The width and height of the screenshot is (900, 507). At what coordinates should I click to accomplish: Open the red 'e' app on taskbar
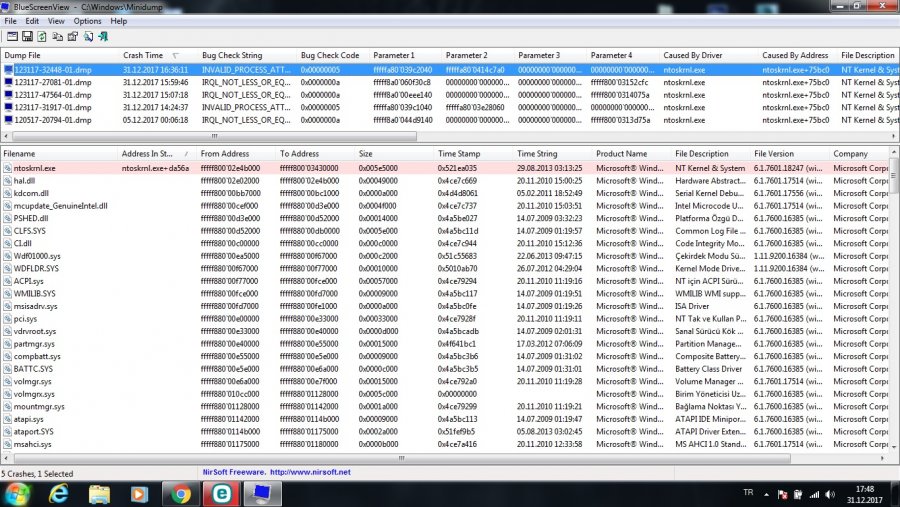click(x=222, y=494)
